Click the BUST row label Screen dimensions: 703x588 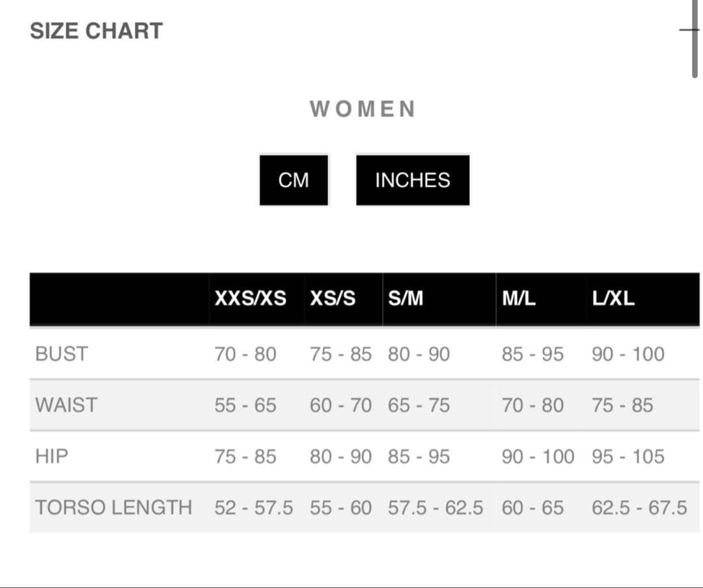61,354
